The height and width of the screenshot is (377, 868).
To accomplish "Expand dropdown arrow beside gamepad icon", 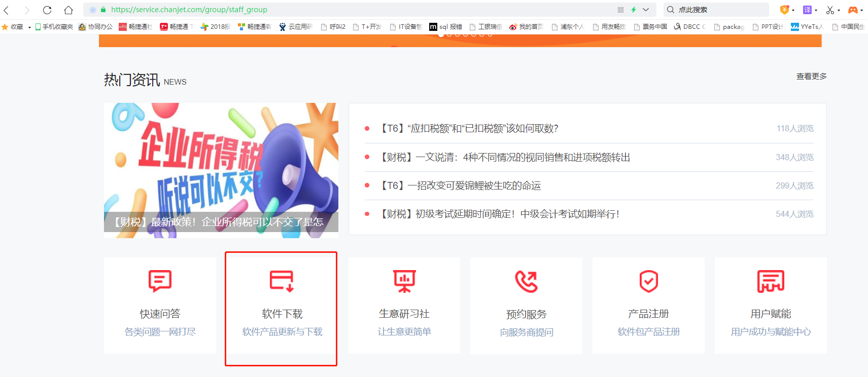I will point(861,10).
